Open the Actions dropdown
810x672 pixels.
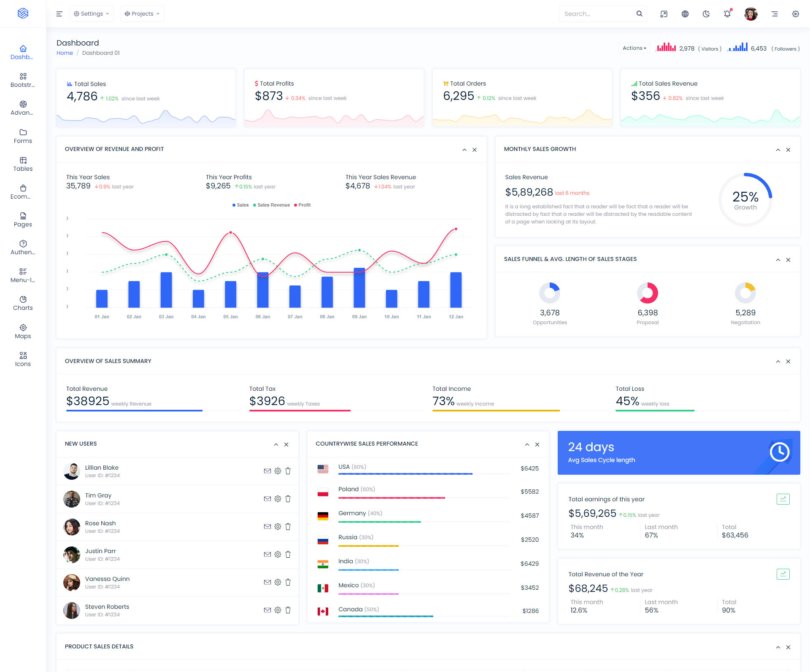coord(634,48)
